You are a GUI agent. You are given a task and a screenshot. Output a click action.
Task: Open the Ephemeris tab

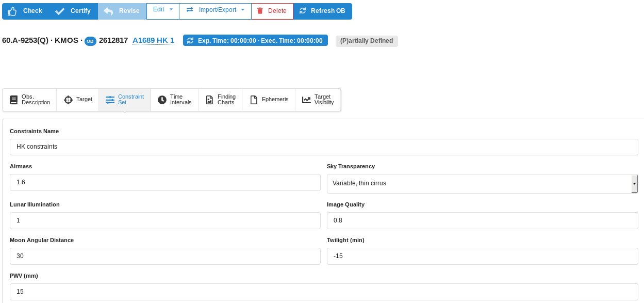coord(269,100)
